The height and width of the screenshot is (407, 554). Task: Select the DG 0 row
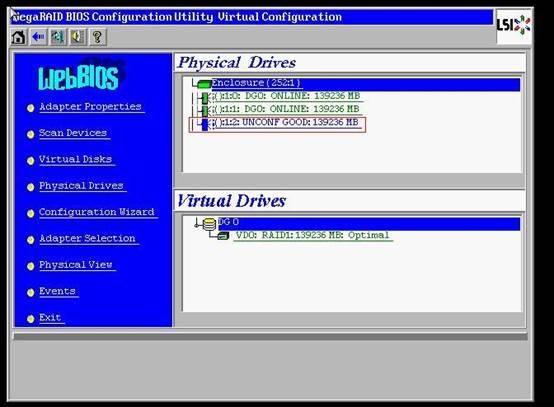[369, 224]
